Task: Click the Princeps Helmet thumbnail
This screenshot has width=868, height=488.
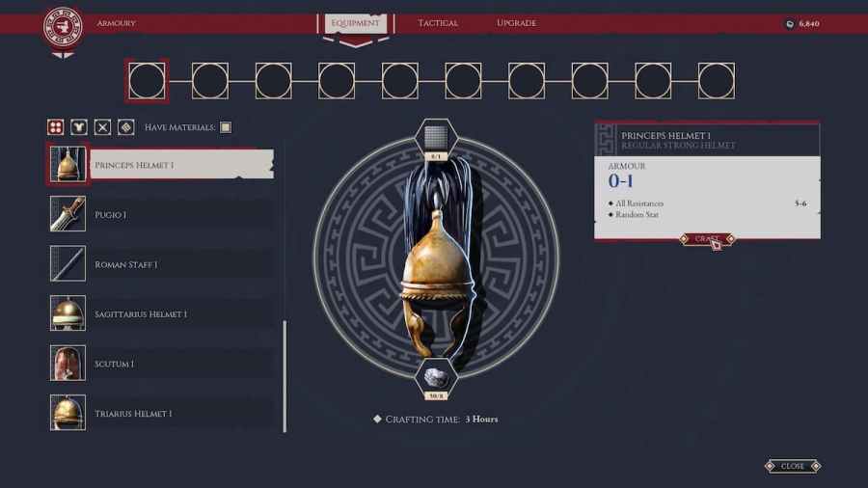Action: click(68, 164)
